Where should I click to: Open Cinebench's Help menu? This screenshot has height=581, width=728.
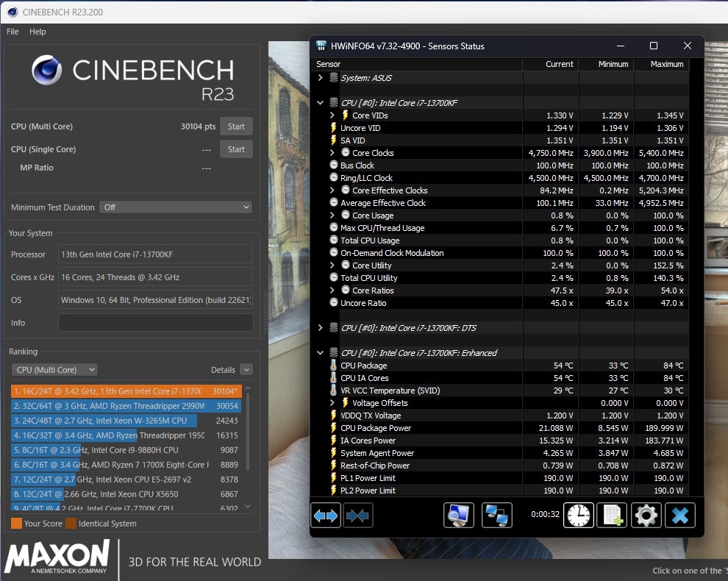tap(38, 32)
